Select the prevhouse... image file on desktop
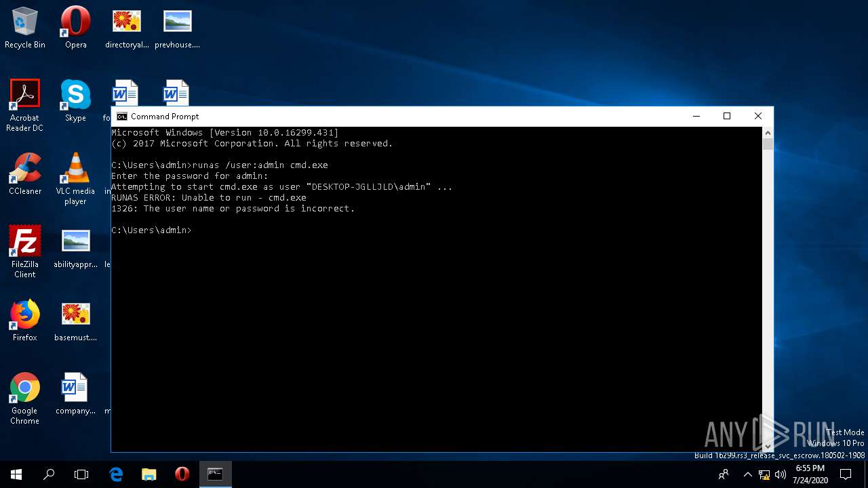The height and width of the screenshot is (488, 868). pyautogui.click(x=177, y=28)
